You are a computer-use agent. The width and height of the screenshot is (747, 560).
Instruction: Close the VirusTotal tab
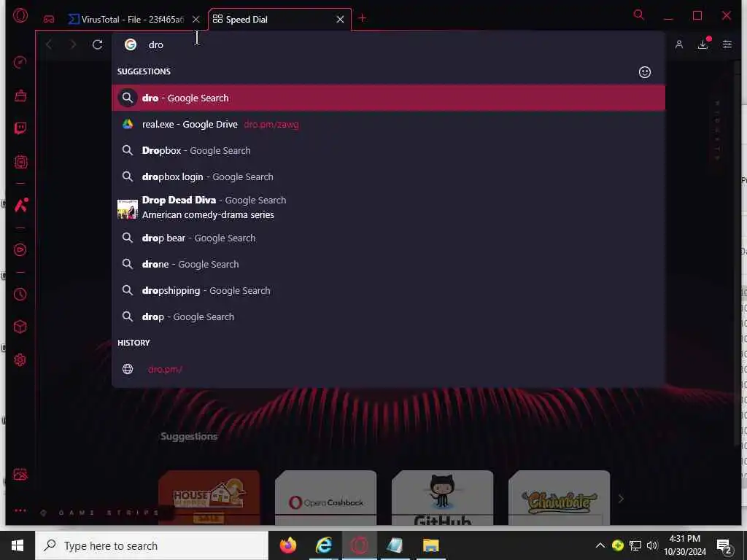coord(196,20)
